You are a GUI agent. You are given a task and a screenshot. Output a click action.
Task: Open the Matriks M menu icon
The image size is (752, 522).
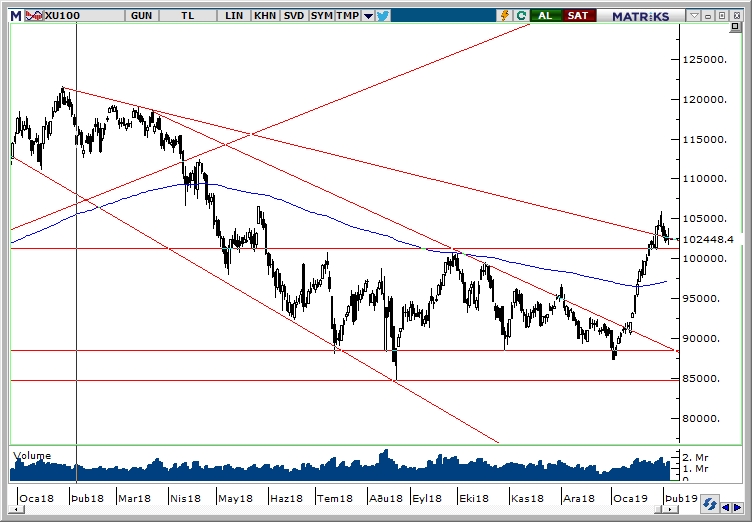(16, 16)
